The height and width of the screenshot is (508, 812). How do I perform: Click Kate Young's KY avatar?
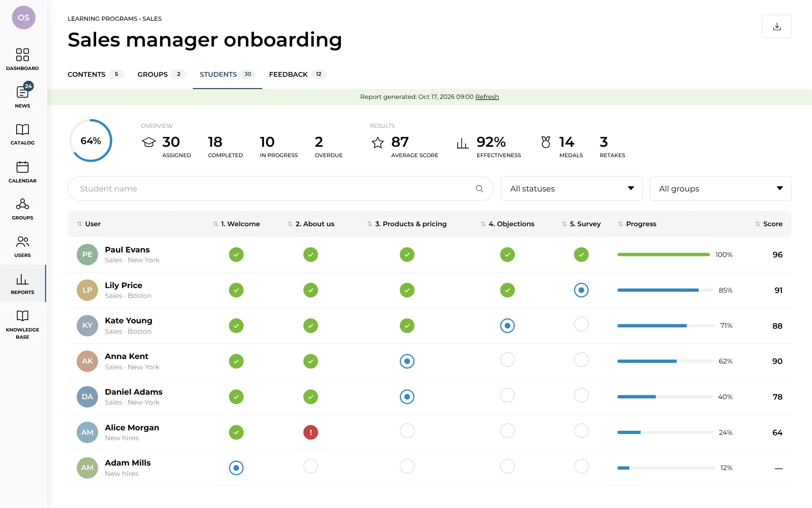pyautogui.click(x=87, y=326)
